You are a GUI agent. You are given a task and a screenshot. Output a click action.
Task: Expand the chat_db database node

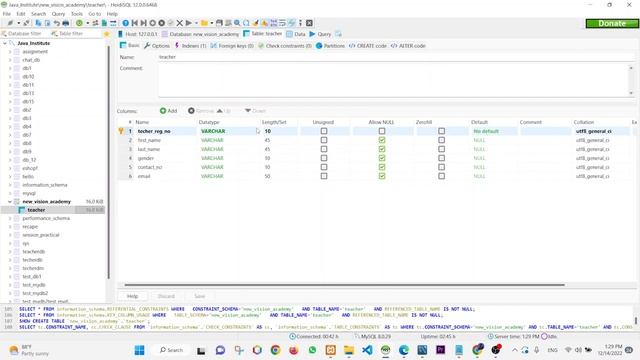10,60
